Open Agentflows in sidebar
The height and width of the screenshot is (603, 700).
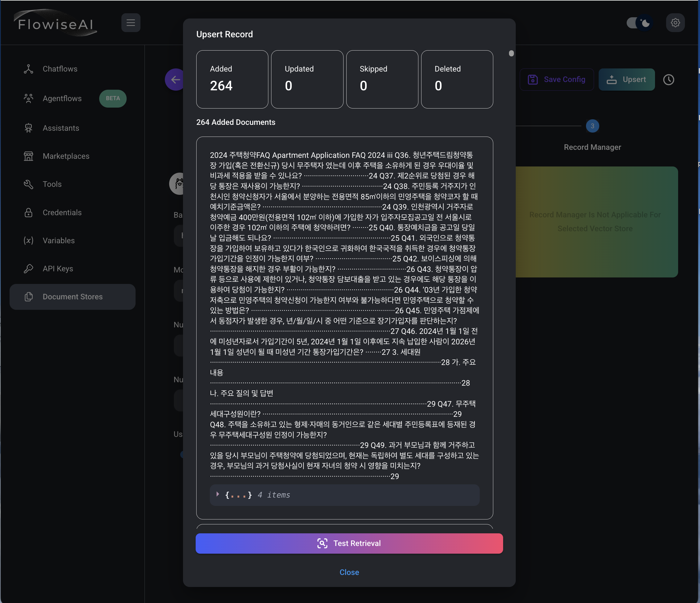pos(62,98)
